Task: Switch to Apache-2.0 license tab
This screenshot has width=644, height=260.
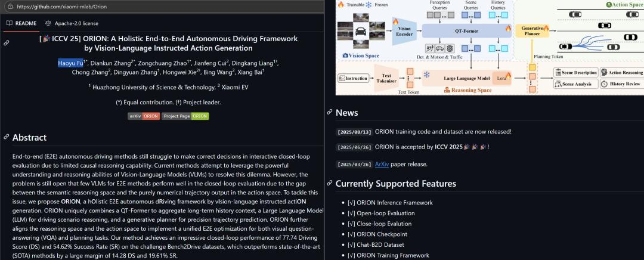Action: [x=72, y=23]
